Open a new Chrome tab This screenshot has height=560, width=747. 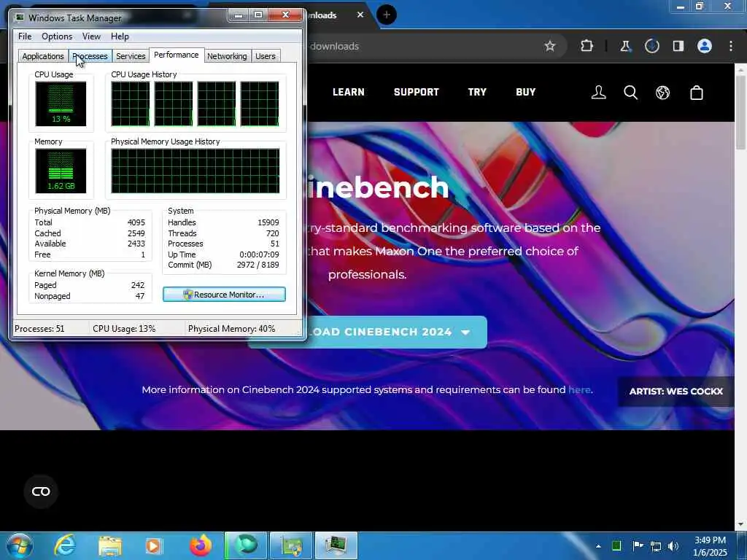(x=387, y=15)
